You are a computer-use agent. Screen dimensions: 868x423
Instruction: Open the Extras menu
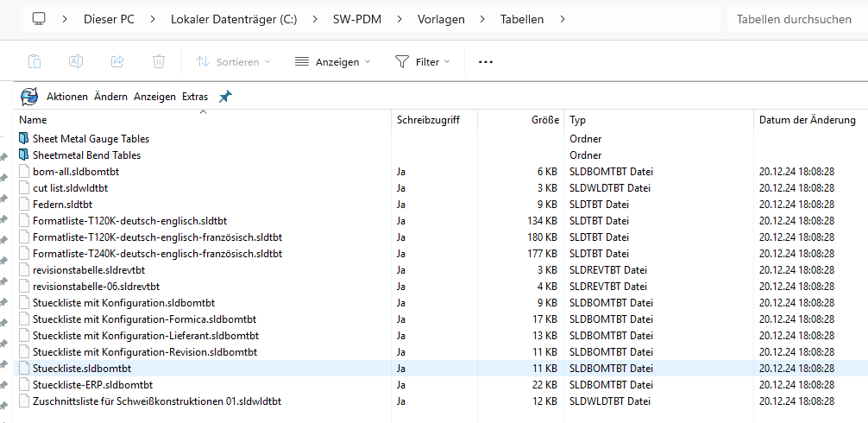tap(195, 97)
